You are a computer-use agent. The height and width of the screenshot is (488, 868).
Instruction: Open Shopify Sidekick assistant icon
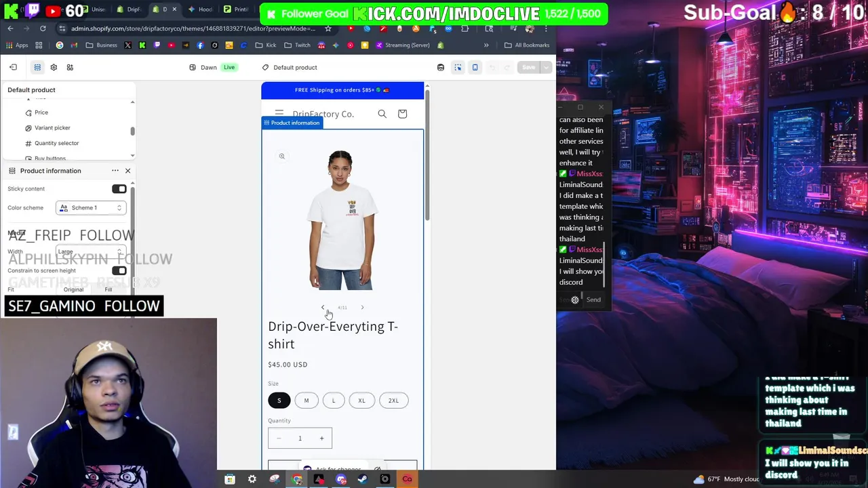click(x=441, y=67)
